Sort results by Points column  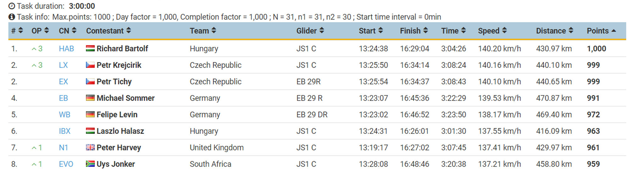(x=601, y=31)
